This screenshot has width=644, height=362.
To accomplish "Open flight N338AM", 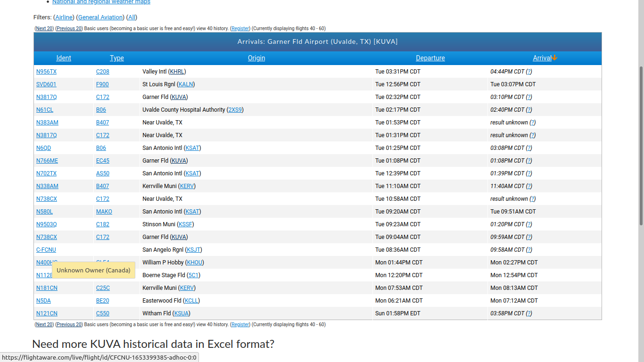I will 47,186.
